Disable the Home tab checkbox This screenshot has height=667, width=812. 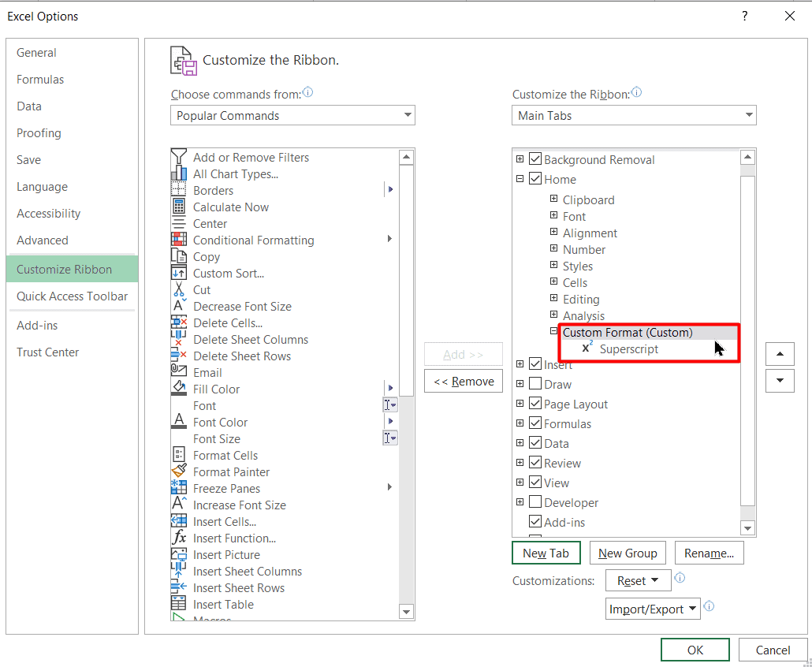[536, 179]
